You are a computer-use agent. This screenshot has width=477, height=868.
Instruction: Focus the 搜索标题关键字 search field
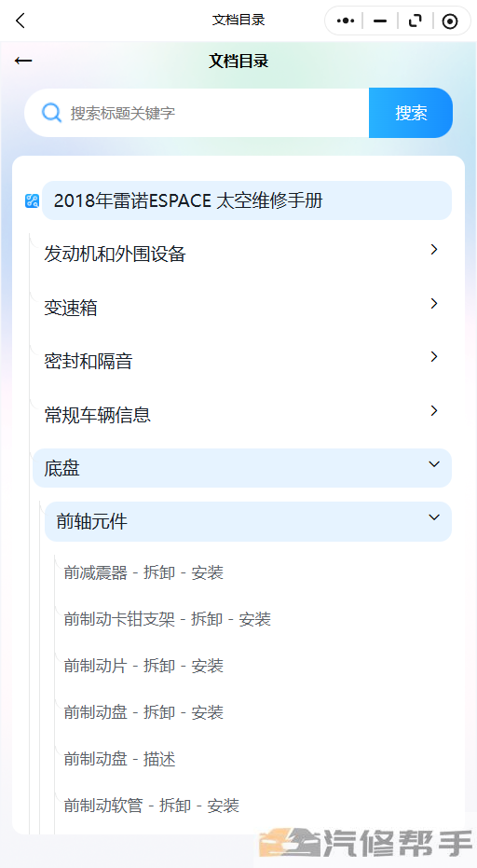point(197,113)
